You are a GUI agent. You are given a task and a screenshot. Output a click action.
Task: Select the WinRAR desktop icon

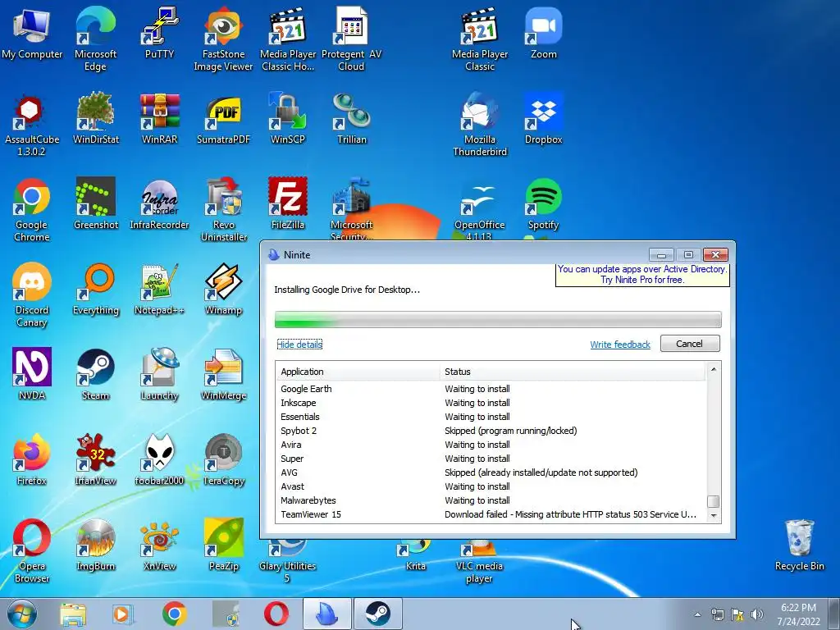159,118
